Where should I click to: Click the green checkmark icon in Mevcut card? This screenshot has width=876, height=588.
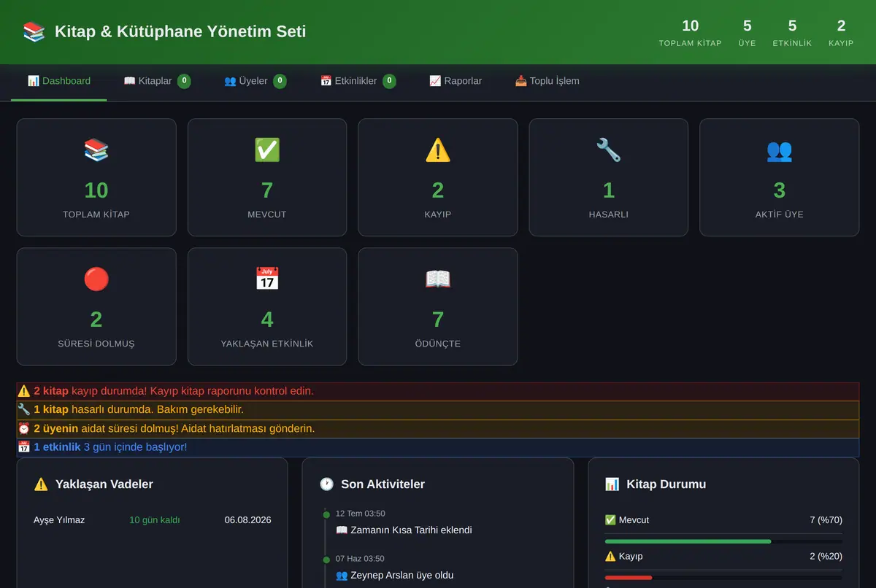(267, 150)
